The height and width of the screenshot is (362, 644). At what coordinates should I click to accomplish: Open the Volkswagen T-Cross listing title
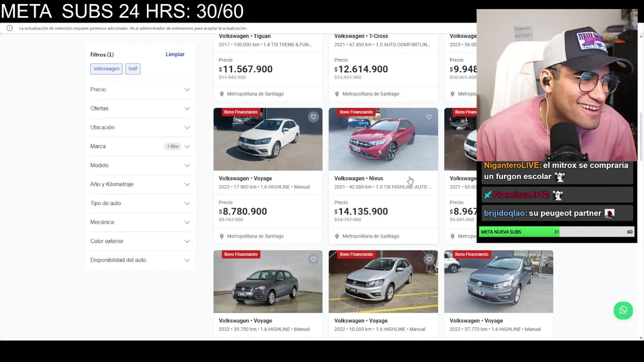pyautogui.click(x=361, y=36)
